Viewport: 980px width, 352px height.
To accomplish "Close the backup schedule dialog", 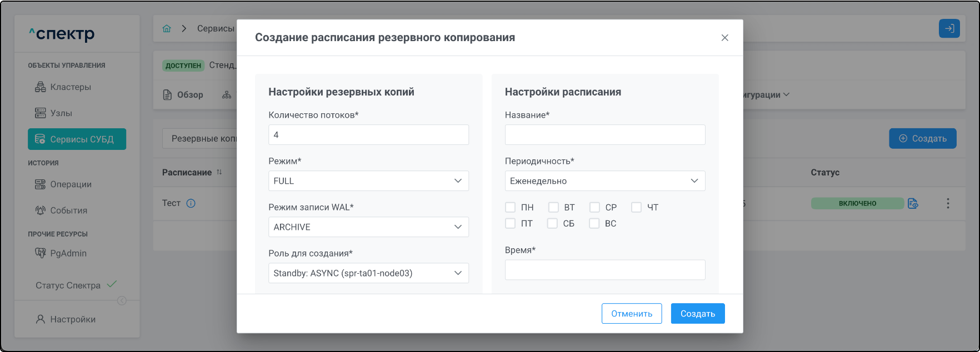I will click(x=724, y=38).
